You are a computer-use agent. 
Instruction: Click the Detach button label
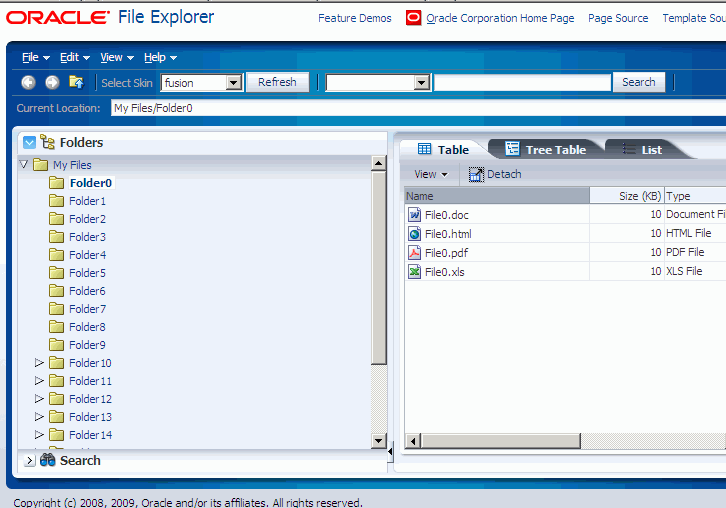504,175
